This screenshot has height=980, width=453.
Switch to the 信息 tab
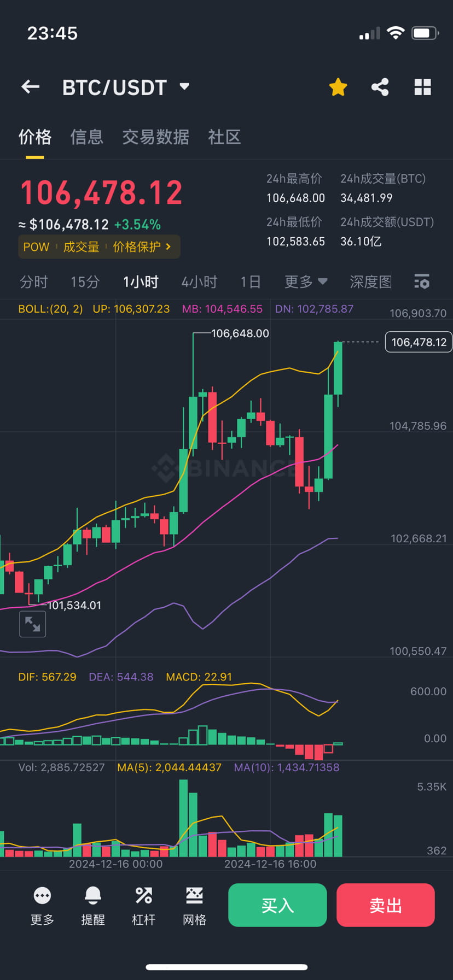click(86, 137)
